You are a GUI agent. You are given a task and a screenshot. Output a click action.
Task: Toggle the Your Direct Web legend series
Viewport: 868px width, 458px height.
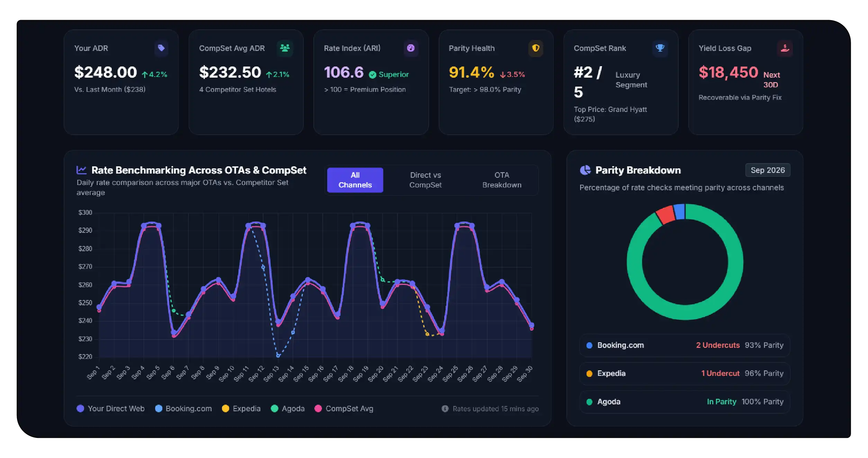coord(110,409)
